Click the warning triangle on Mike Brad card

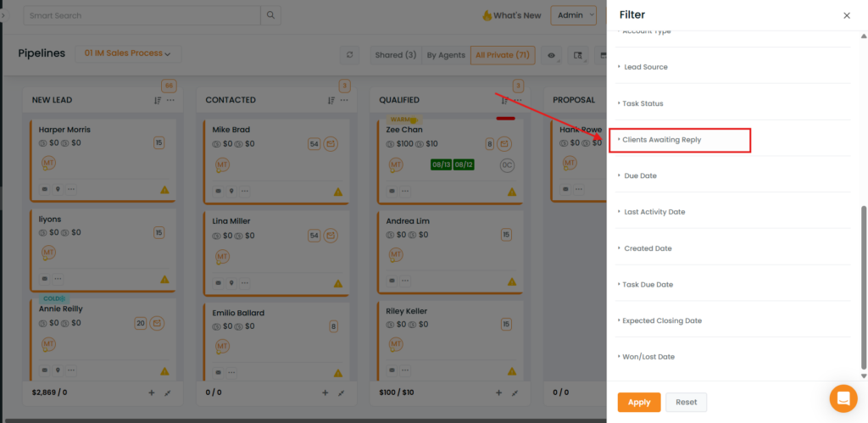click(x=338, y=192)
